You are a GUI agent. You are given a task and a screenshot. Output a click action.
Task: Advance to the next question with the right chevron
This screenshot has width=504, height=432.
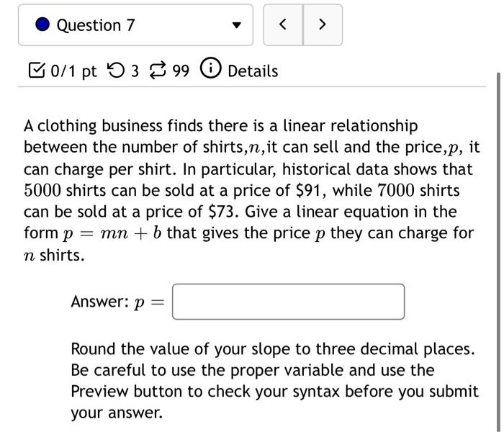pos(322,25)
